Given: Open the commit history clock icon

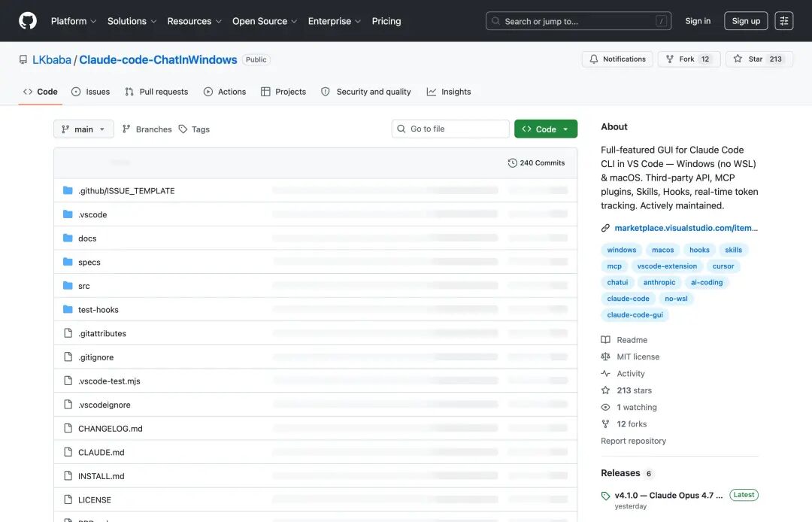Looking at the screenshot, I should (512, 162).
